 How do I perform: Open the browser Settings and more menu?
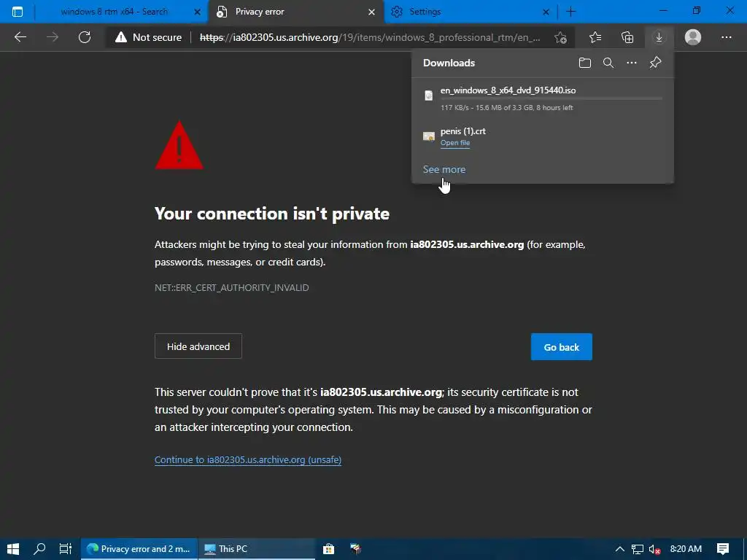[x=726, y=37]
